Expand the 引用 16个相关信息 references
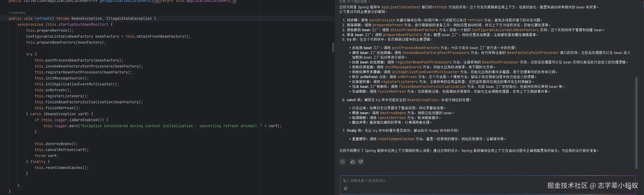This screenshot has height=195, width=644. [354, 1]
